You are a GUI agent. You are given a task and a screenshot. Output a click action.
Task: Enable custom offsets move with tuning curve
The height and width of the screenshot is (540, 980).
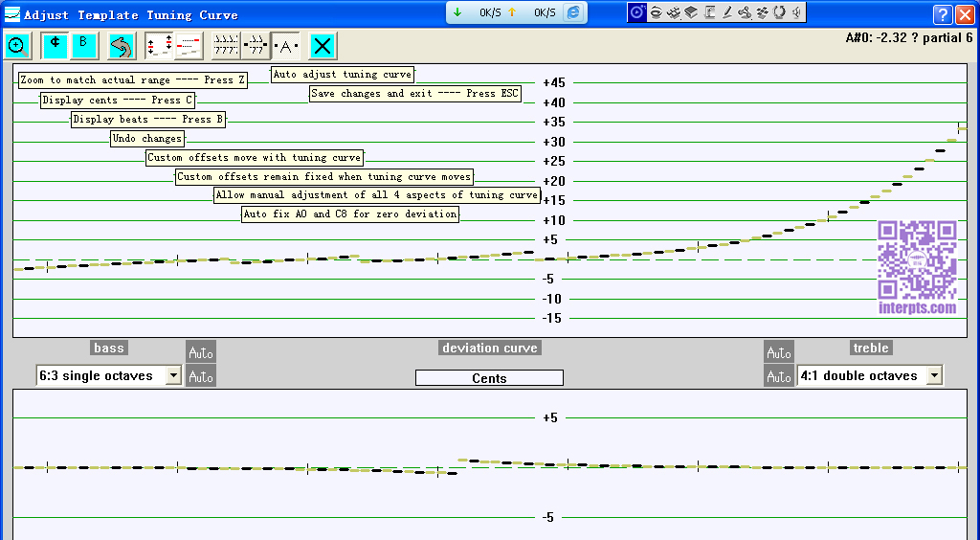160,46
